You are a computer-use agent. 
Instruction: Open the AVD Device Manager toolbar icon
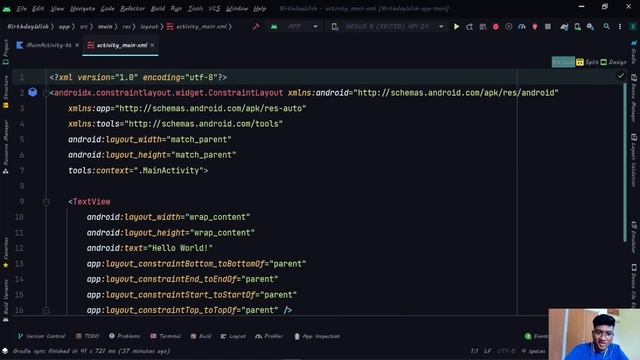pos(577,27)
